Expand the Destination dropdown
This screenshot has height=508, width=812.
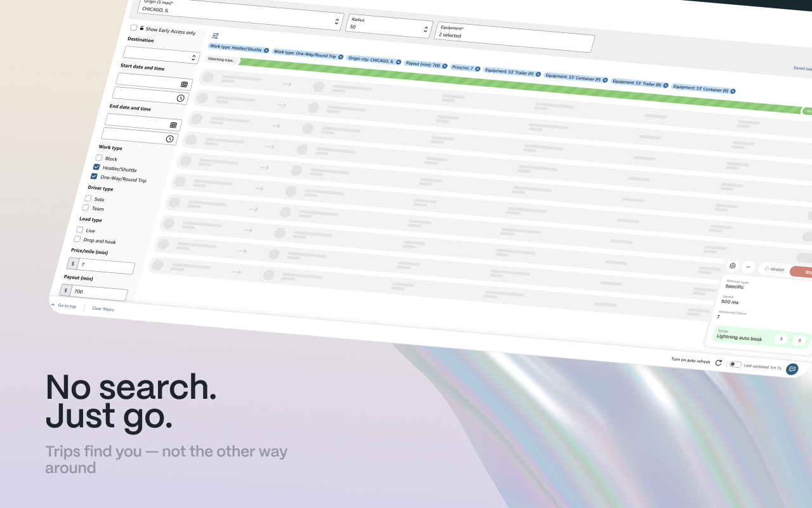pyautogui.click(x=161, y=55)
